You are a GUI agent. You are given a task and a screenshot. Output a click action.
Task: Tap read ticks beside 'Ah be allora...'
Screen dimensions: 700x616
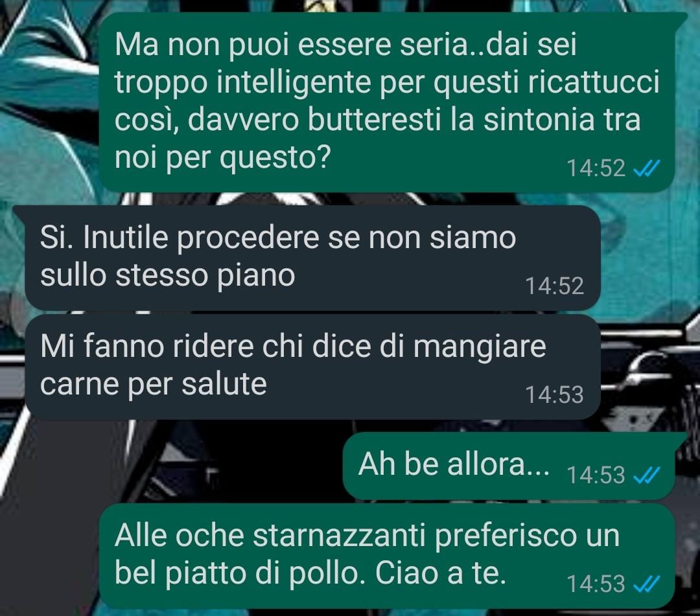click(x=646, y=475)
